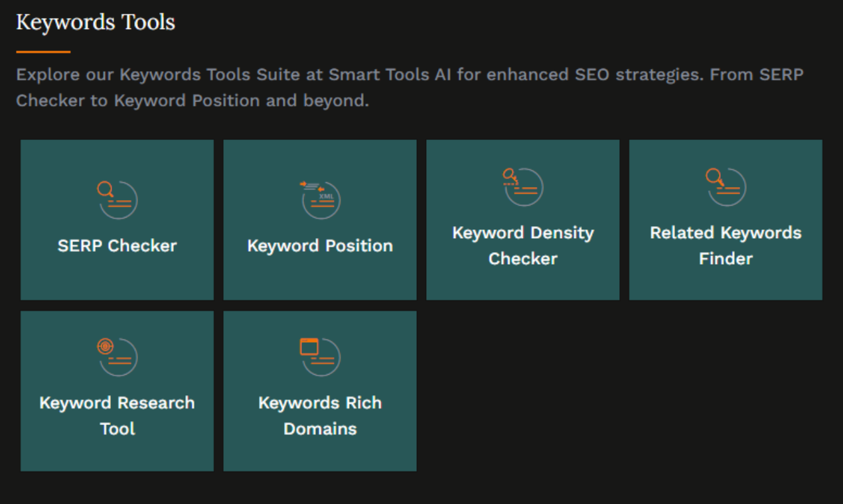Image resolution: width=843 pixels, height=504 pixels.
Task: Click the Keywords Rich Domains browser icon
Action: pyautogui.click(x=320, y=357)
